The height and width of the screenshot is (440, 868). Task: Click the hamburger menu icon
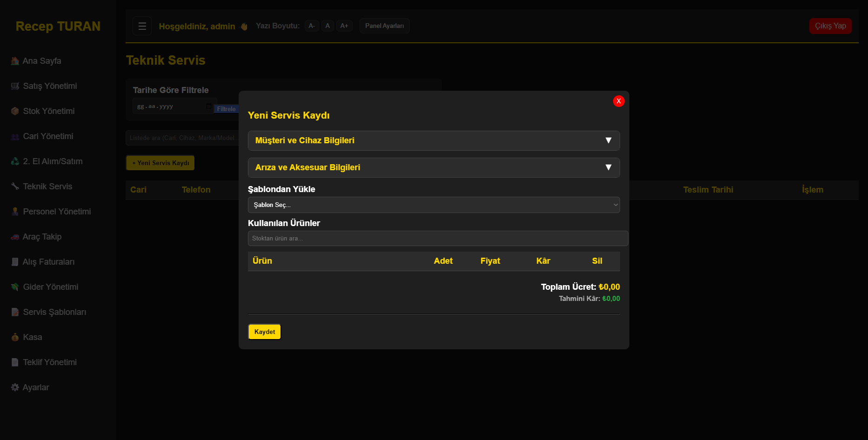tap(142, 26)
